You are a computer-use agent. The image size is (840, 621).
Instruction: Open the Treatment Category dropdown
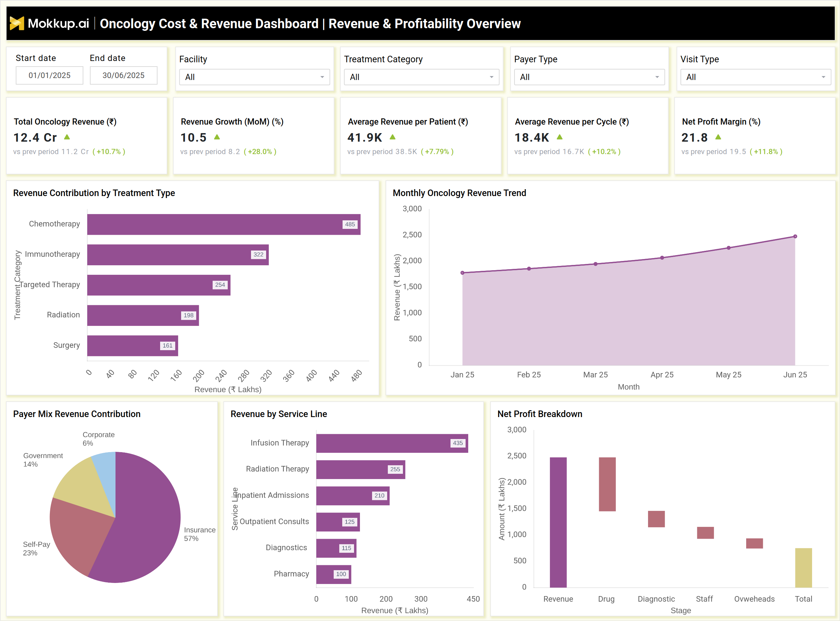pyautogui.click(x=421, y=77)
